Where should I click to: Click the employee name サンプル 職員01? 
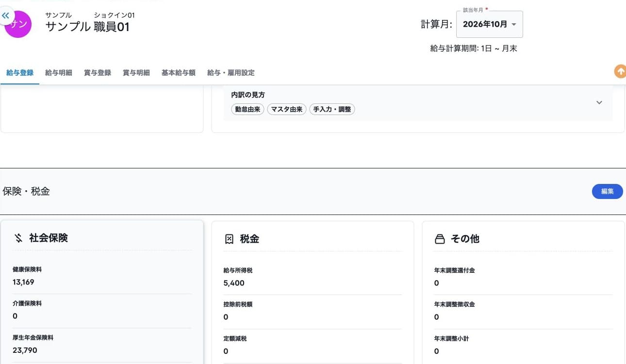tap(87, 27)
